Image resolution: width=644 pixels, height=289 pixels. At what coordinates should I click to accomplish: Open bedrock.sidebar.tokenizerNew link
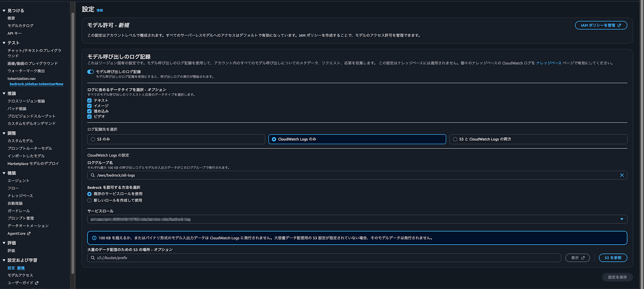(x=36, y=84)
